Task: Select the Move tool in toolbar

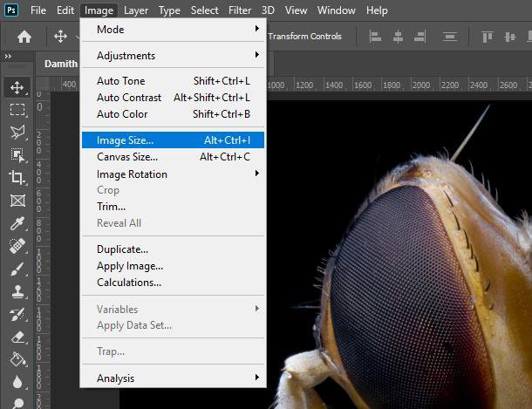Action: click(17, 87)
